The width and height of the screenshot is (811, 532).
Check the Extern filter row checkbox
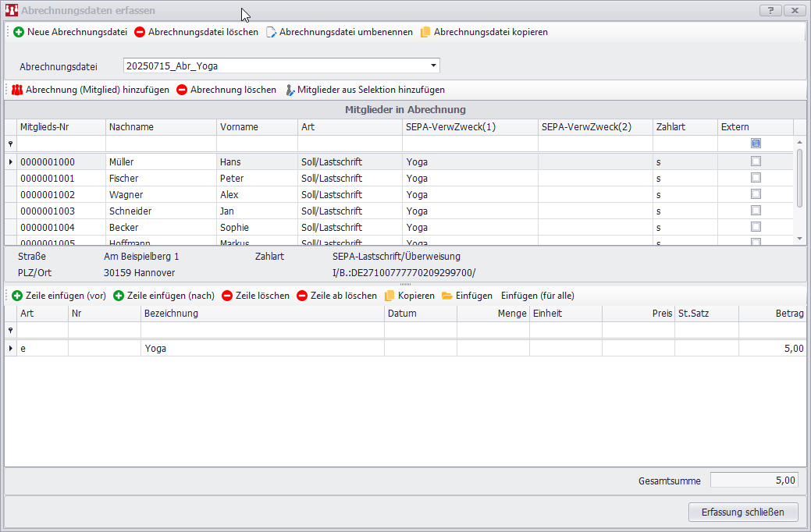point(756,144)
